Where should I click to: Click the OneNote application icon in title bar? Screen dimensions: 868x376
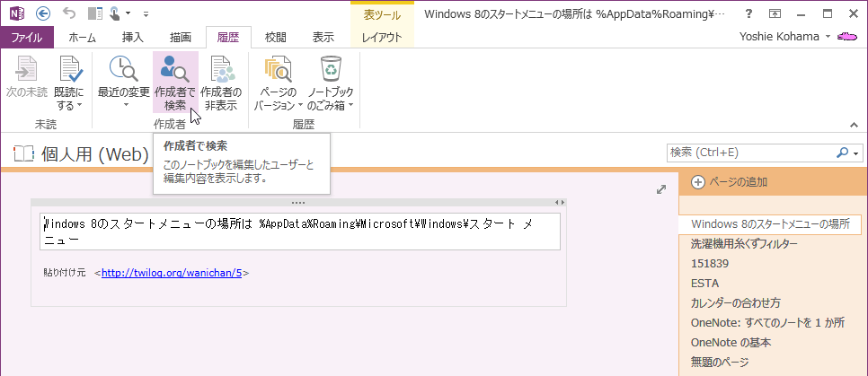[16, 13]
